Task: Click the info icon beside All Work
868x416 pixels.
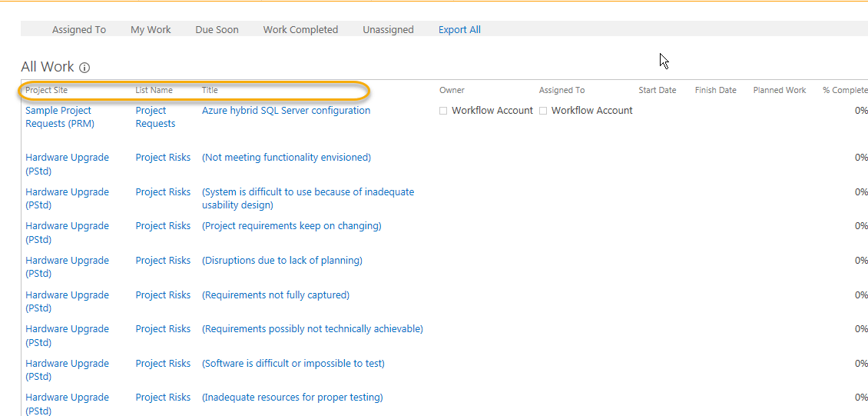Action: pos(84,68)
